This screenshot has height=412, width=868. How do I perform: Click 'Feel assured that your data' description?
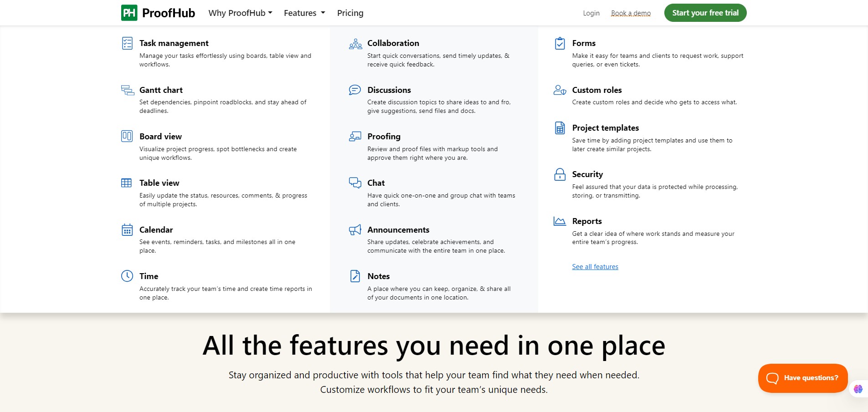coord(655,191)
